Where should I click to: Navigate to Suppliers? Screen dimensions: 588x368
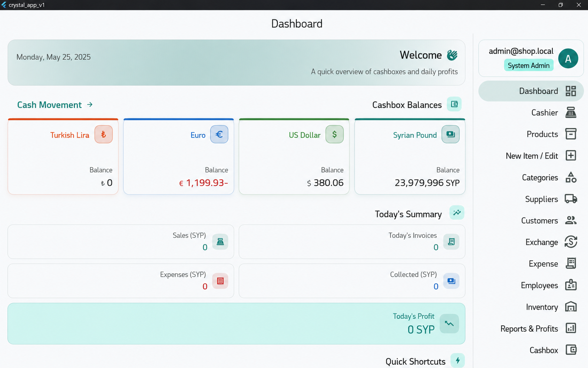click(x=531, y=199)
